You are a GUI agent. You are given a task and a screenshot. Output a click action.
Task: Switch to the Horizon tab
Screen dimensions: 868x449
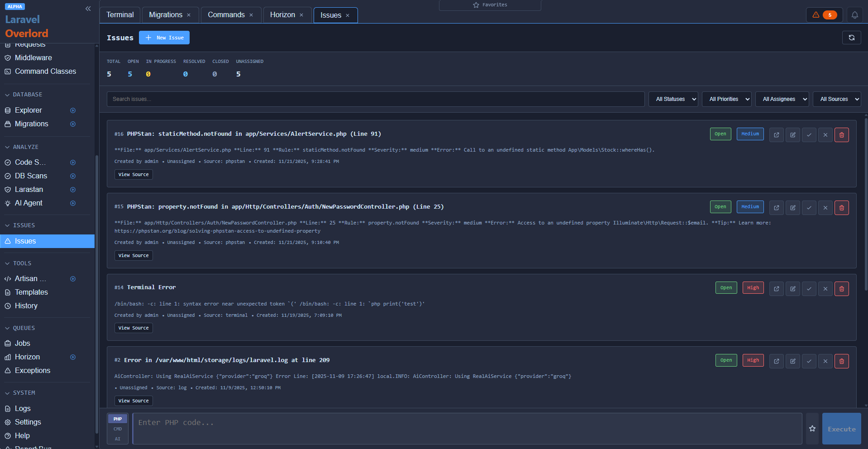283,14
